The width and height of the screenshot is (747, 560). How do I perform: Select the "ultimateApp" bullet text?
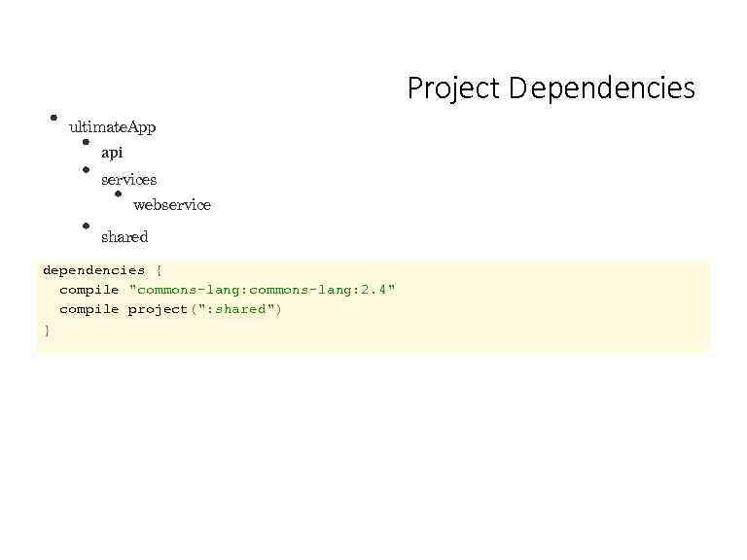click(113, 127)
